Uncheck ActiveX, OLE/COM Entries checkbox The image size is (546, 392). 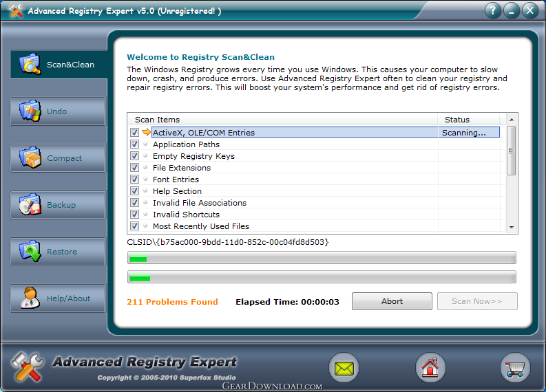(x=134, y=133)
